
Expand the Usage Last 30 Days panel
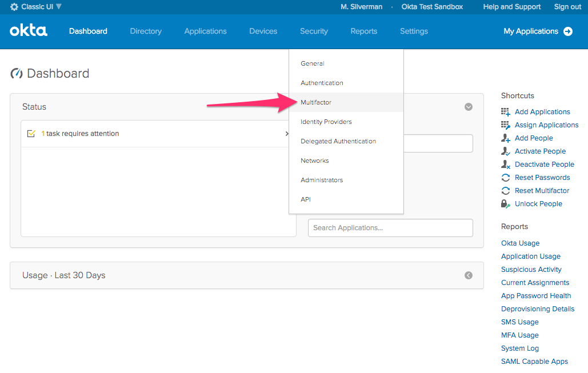tap(469, 275)
